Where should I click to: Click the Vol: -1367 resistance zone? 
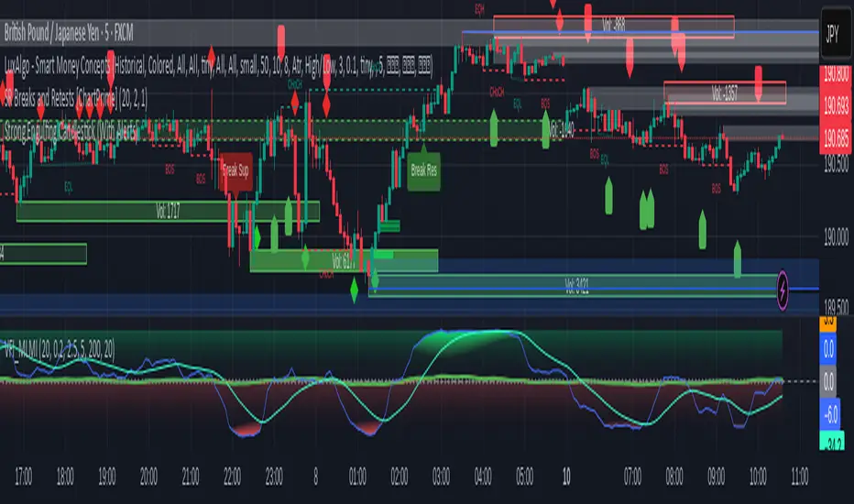click(725, 93)
